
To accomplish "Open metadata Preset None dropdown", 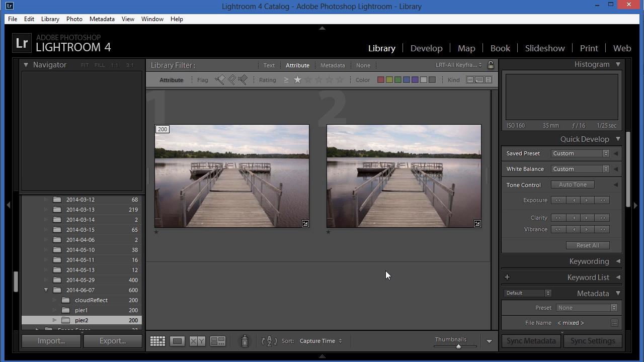I will (586, 308).
